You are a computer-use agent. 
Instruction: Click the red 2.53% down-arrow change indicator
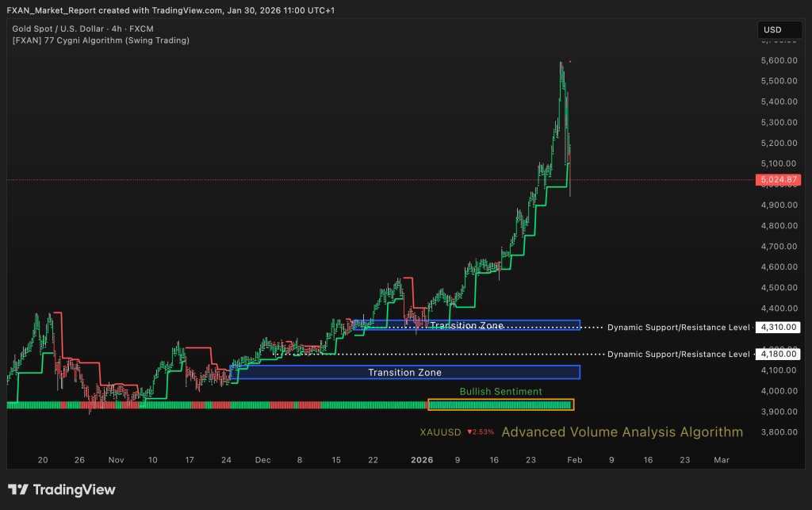click(481, 432)
